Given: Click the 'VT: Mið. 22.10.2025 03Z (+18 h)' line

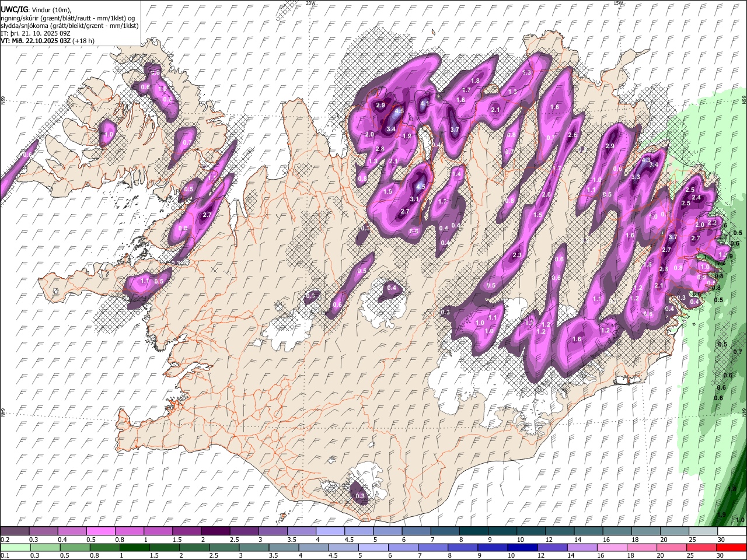Looking at the screenshot, I should [x=47, y=41].
